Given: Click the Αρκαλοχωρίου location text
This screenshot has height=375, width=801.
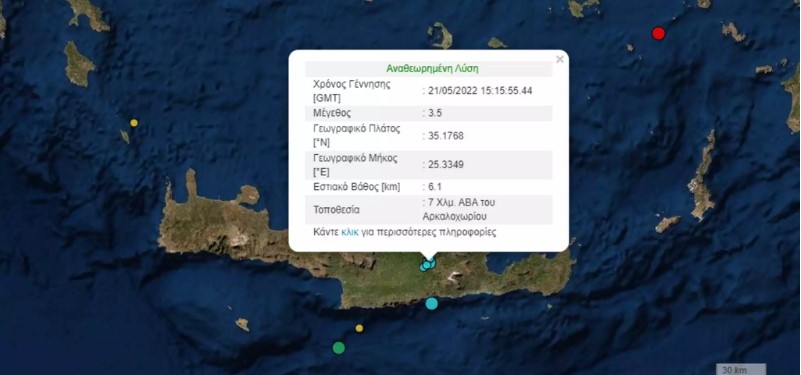Looking at the screenshot, I should (455, 216).
